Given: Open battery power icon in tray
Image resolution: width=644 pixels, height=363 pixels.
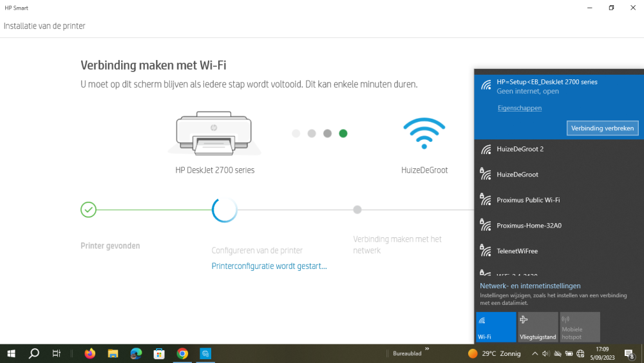Looking at the screenshot, I should coord(569,353).
